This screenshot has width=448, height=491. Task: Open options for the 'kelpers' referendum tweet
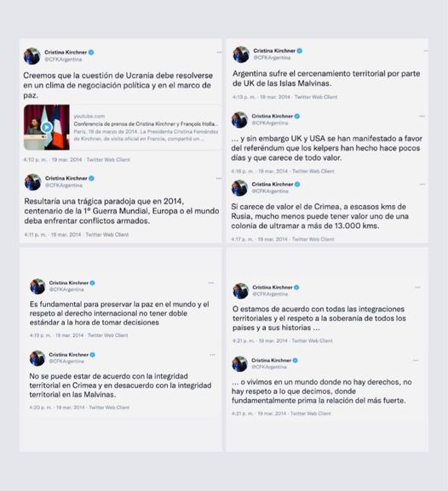tap(422, 117)
